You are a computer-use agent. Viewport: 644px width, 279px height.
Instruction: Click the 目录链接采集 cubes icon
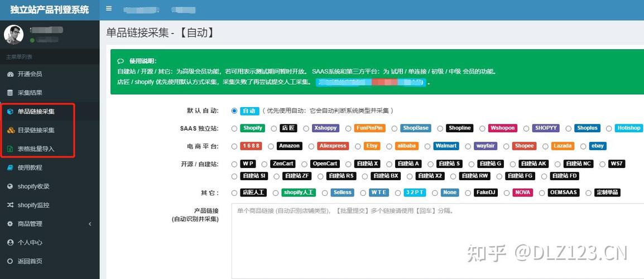pos(11,130)
